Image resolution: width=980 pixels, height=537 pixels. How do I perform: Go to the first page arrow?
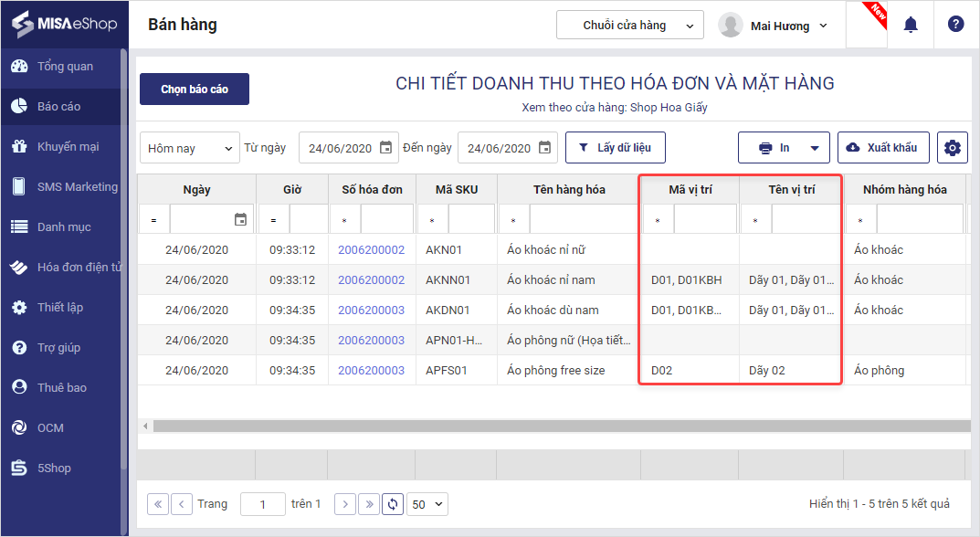pos(158,503)
